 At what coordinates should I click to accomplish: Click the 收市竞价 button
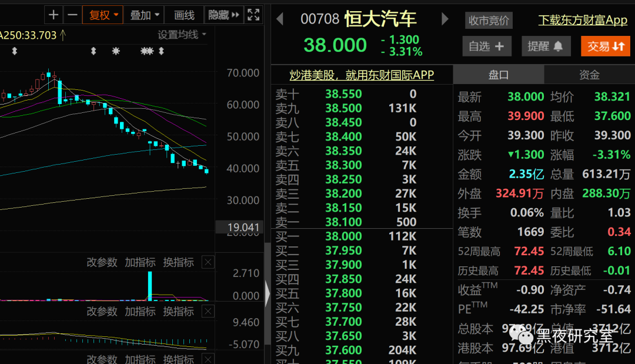[489, 20]
